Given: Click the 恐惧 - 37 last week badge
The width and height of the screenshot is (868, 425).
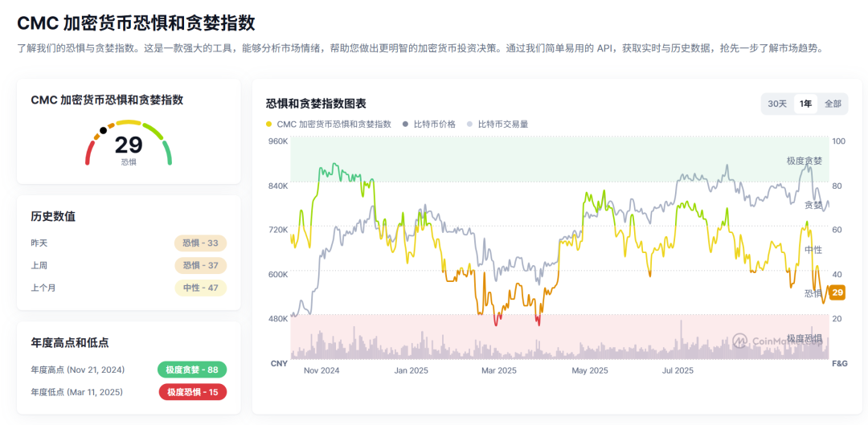Looking at the screenshot, I should pos(200,265).
